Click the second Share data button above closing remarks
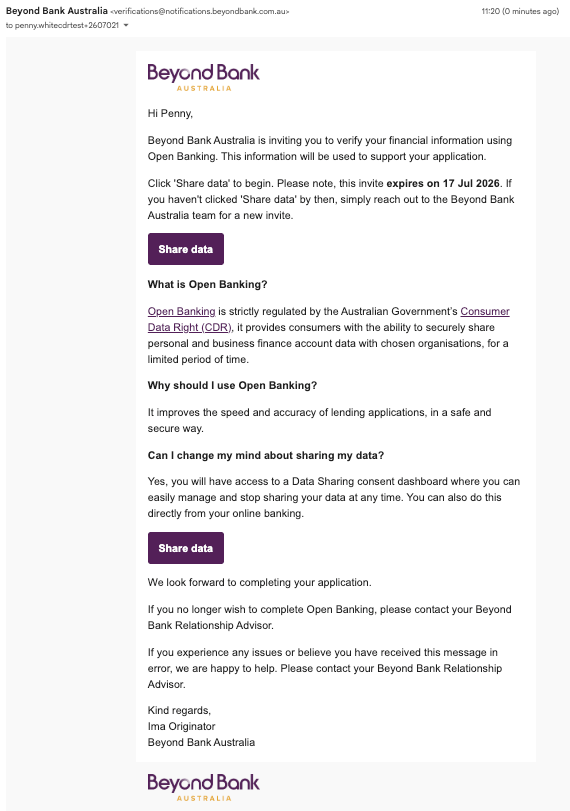The height and width of the screenshot is (811, 570). [186, 548]
